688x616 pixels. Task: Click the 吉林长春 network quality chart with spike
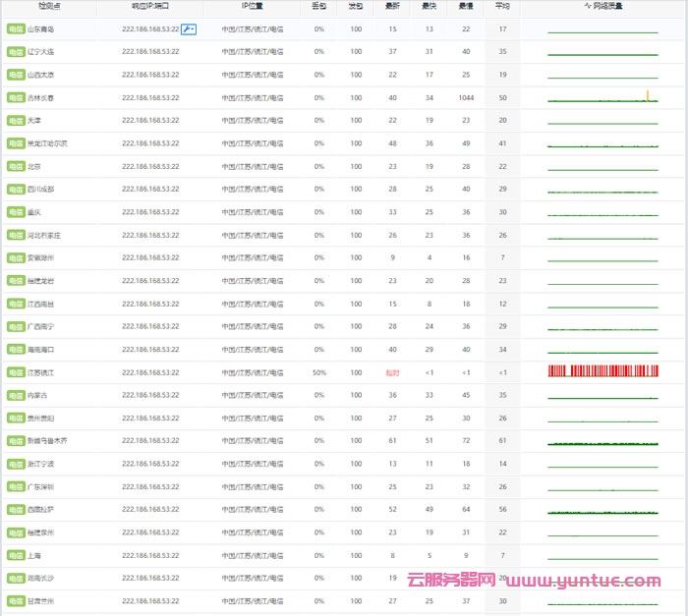point(602,97)
